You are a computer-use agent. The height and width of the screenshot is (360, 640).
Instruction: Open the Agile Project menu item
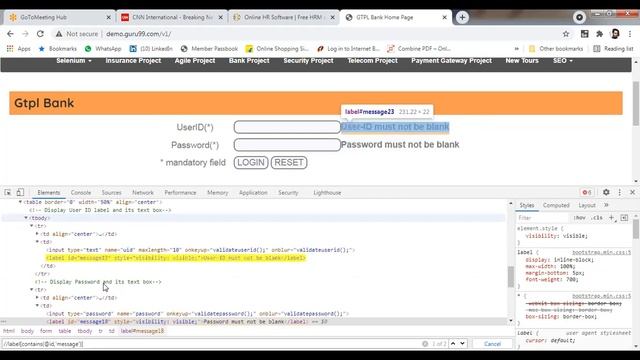point(195,61)
